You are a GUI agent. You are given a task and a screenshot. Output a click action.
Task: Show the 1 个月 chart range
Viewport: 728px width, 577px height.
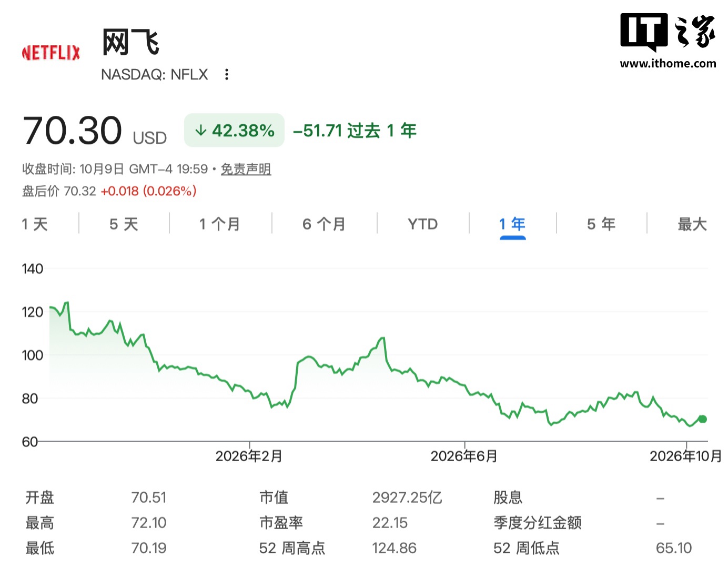219,224
